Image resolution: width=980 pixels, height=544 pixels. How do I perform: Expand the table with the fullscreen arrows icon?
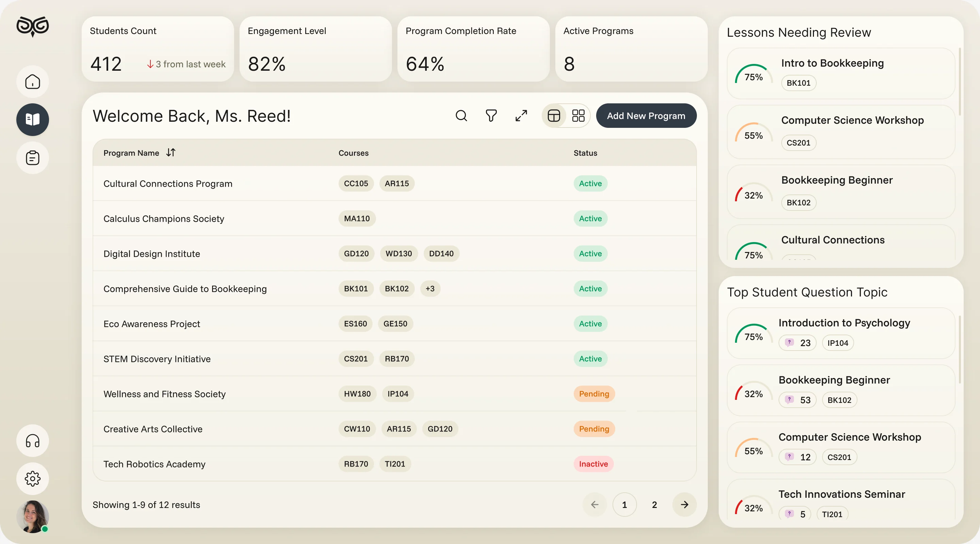[521, 116]
